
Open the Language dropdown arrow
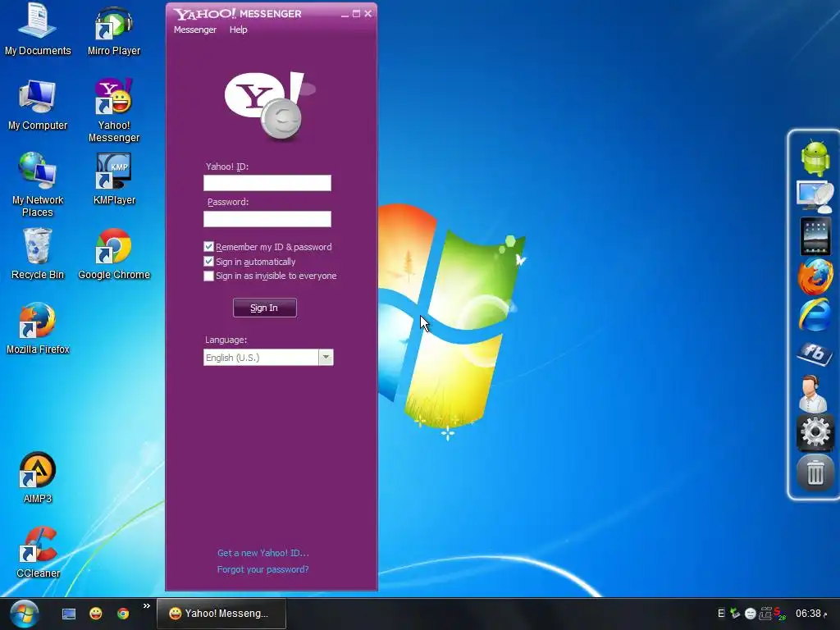[326, 358]
